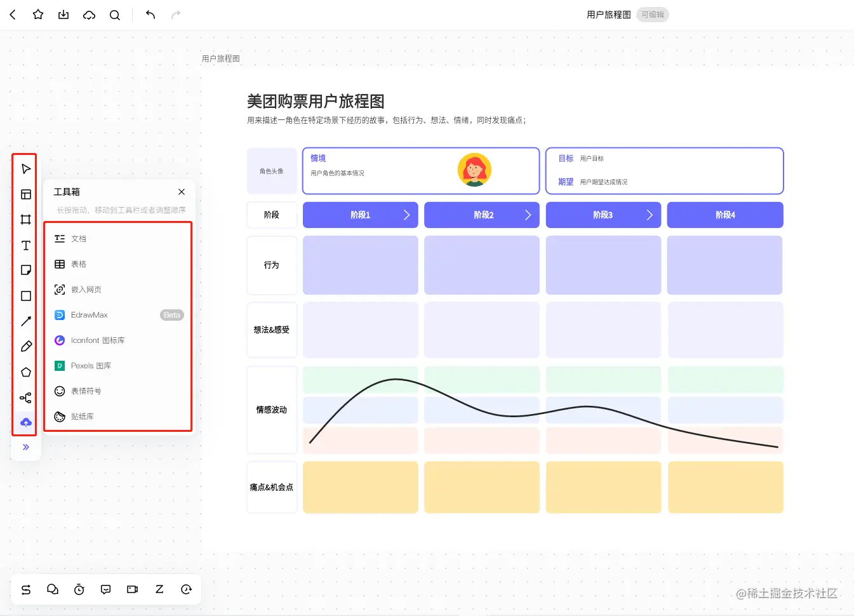Select the 想法&感受 row label
This screenshot has width=854, height=616.
[x=272, y=330]
